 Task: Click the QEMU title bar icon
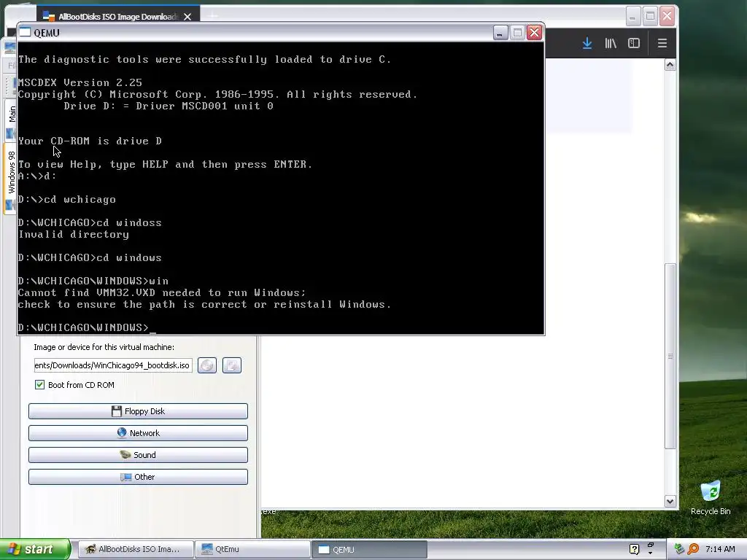(x=26, y=32)
